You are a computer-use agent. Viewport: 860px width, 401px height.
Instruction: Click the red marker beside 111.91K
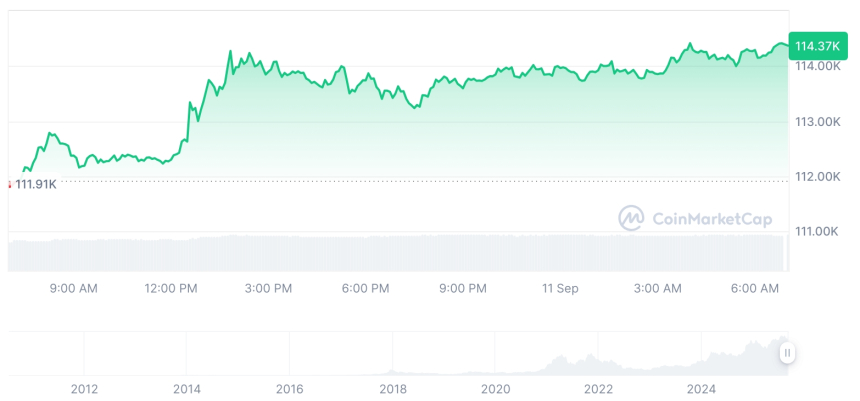pyautogui.click(x=9, y=184)
